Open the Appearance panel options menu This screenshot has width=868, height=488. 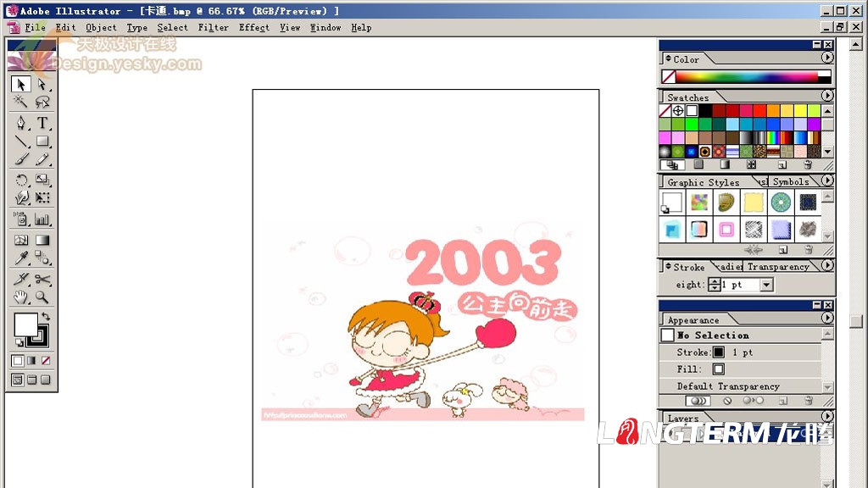(x=827, y=319)
